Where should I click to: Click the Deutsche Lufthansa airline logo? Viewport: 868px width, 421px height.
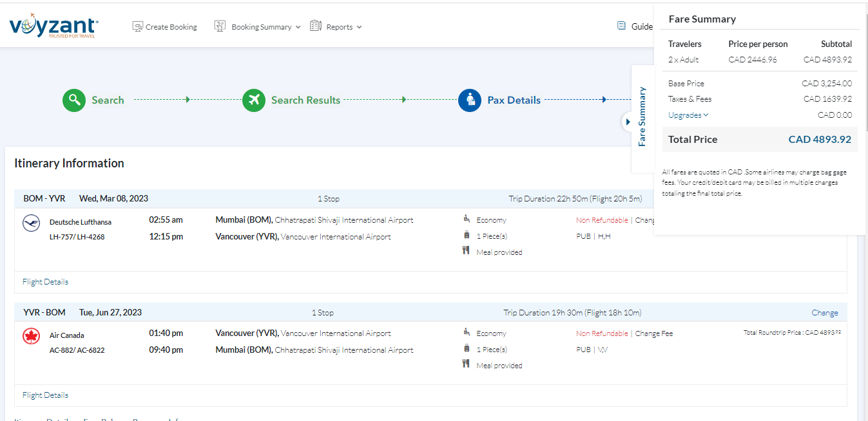tap(31, 223)
